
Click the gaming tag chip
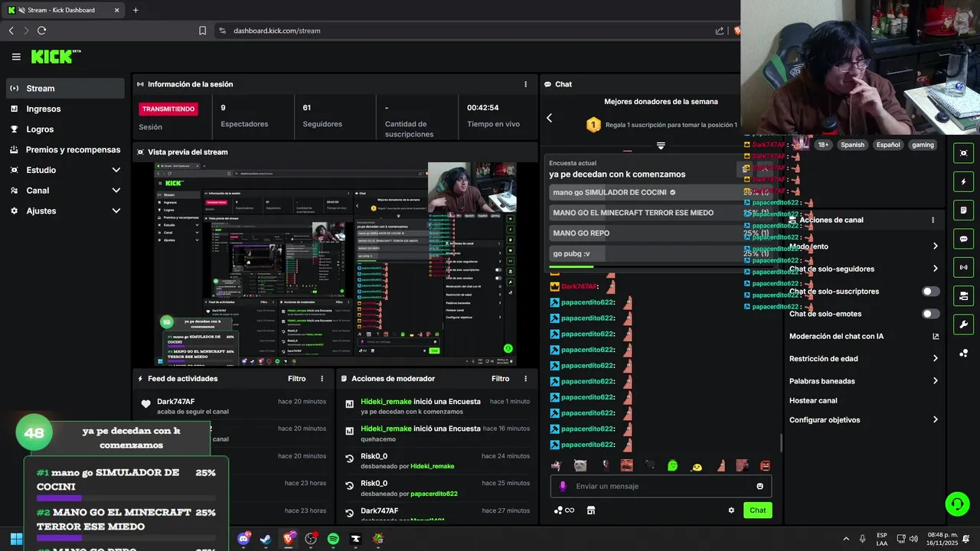(x=923, y=145)
